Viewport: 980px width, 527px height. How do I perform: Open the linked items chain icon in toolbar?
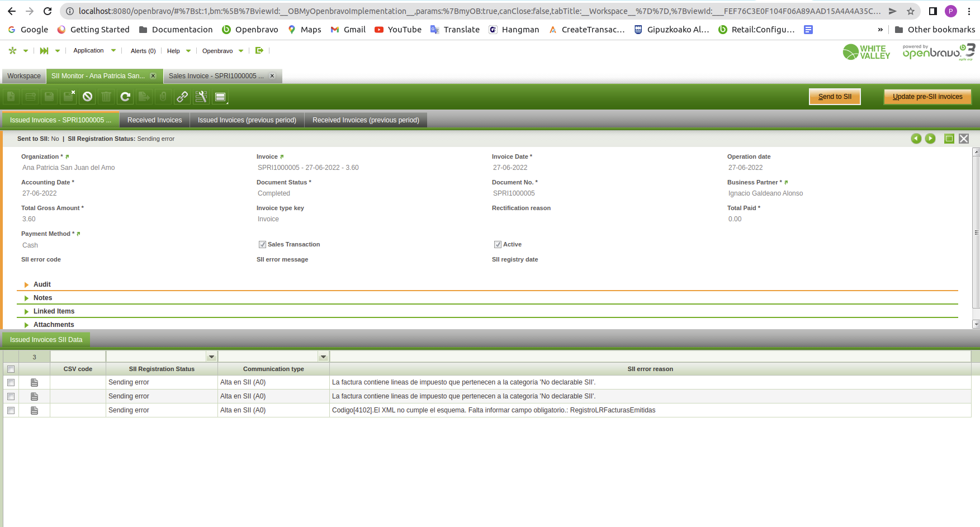pyautogui.click(x=182, y=97)
